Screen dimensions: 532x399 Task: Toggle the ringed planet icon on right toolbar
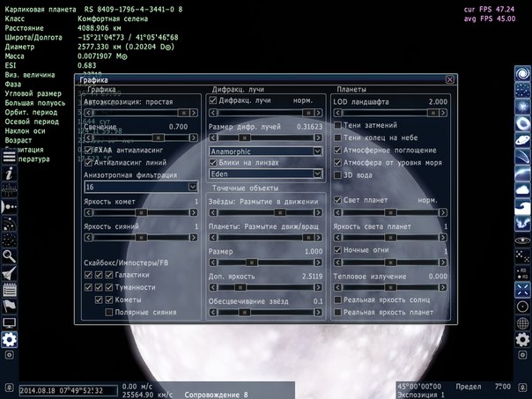point(522,140)
